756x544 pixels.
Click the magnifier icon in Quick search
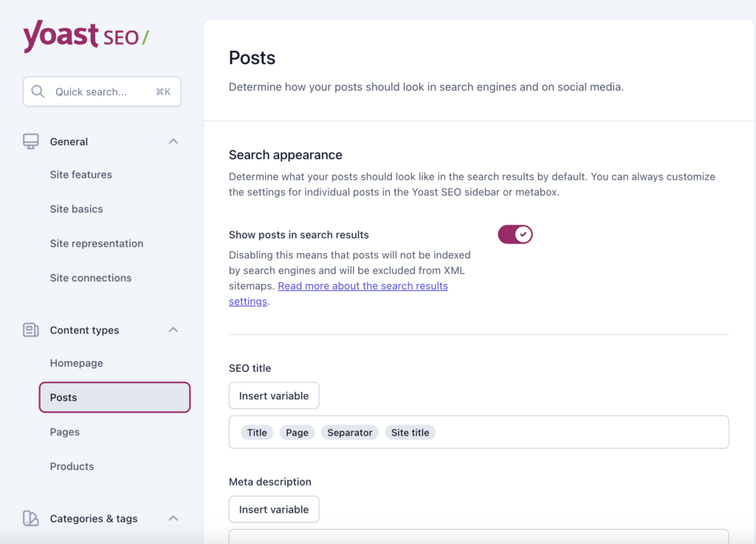(38, 92)
